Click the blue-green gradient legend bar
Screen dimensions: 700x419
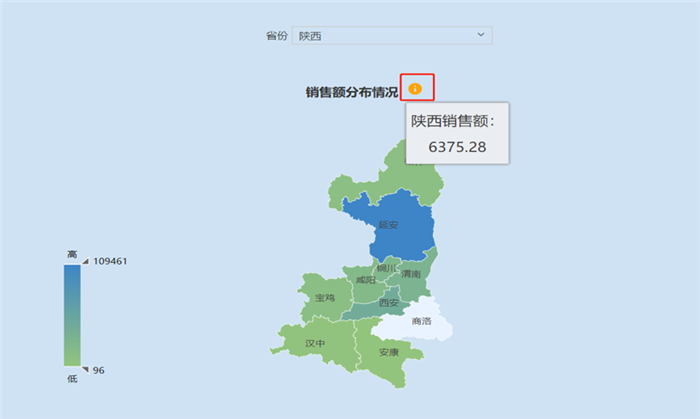click(x=72, y=315)
